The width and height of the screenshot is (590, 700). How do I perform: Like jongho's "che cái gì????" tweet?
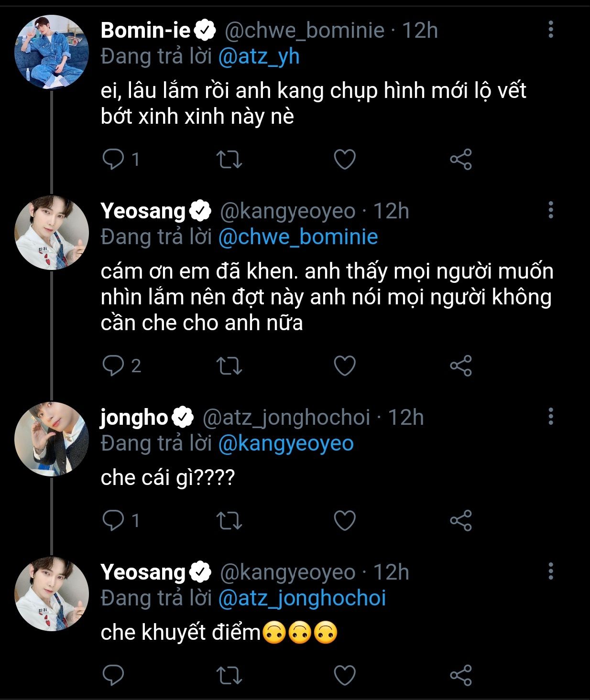point(344,520)
